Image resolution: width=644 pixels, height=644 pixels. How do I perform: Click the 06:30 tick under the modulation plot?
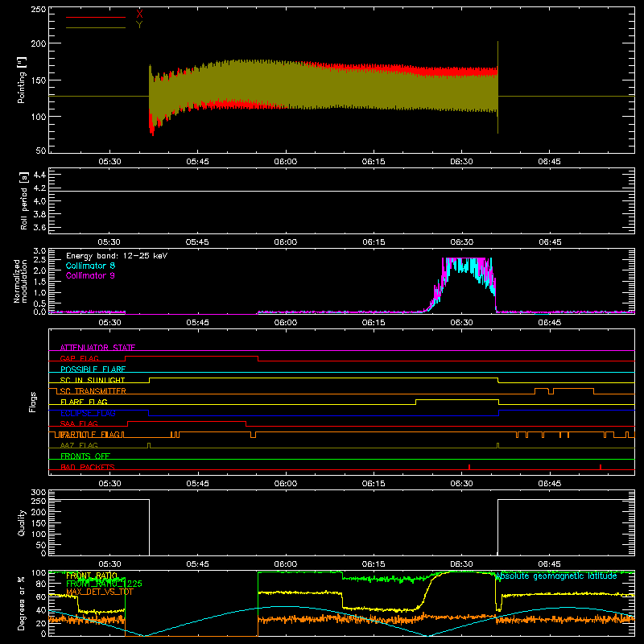461,323
